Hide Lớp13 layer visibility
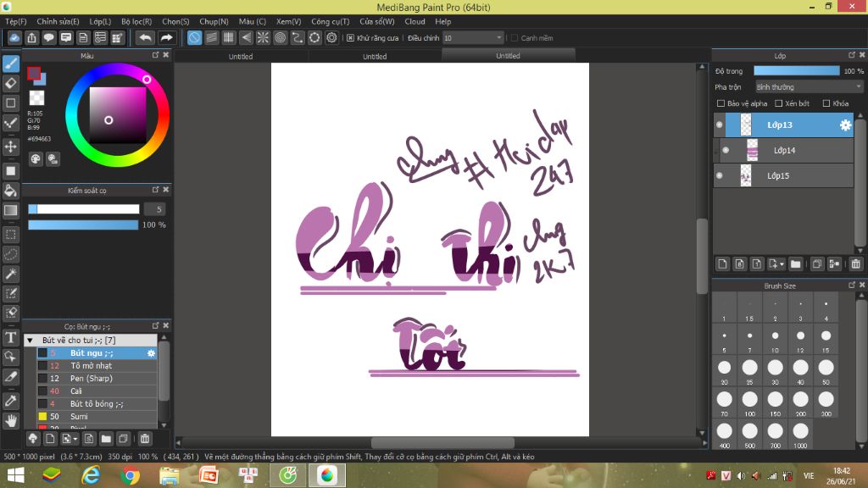868x488 pixels. pyautogui.click(x=719, y=125)
